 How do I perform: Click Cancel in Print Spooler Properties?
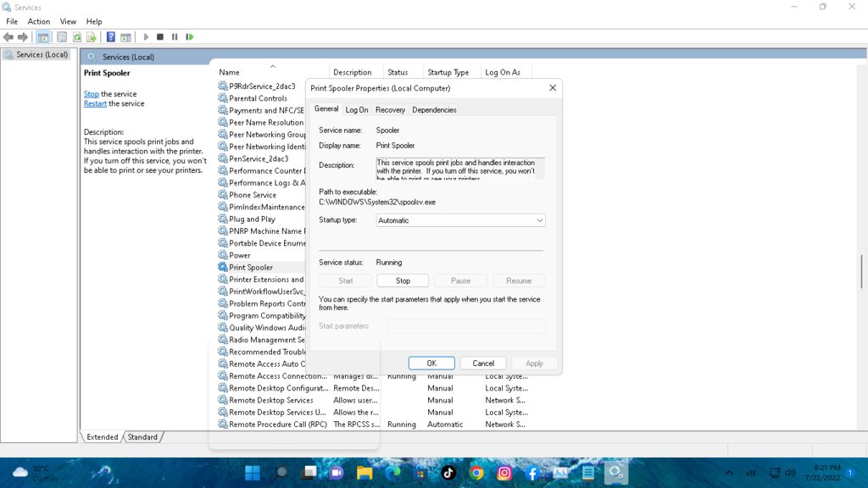[483, 363]
